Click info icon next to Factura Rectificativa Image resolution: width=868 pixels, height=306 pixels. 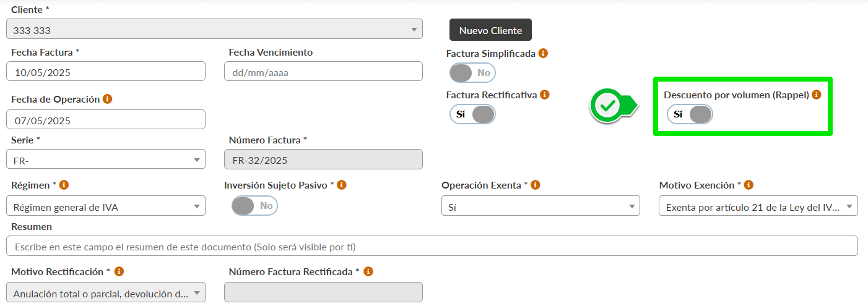[x=544, y=95]
